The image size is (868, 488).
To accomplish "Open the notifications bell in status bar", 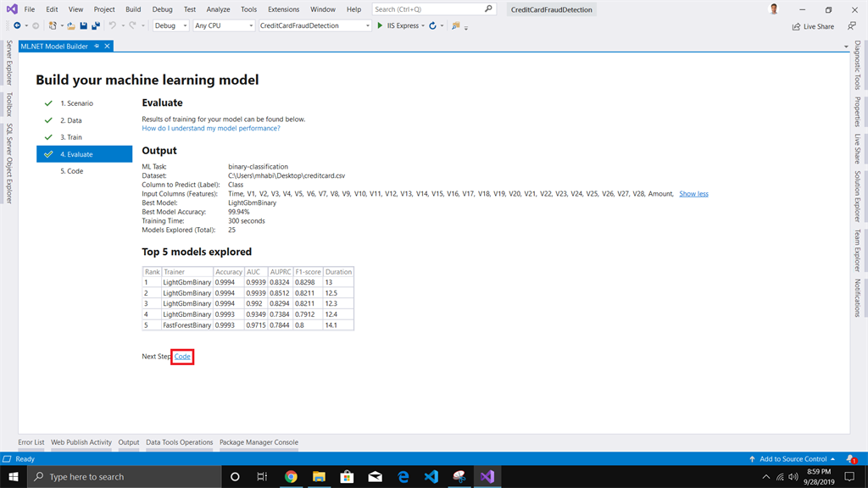I will (851, 458).
